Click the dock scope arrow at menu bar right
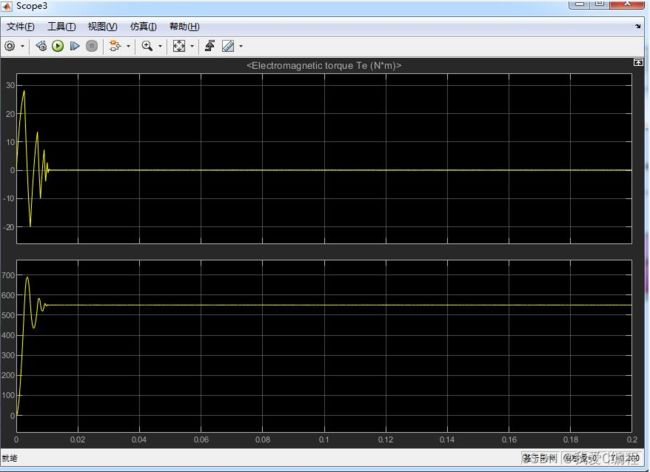The width and height of the screenshot is (650, 472). pyautogui.click(x=638, y=27)
